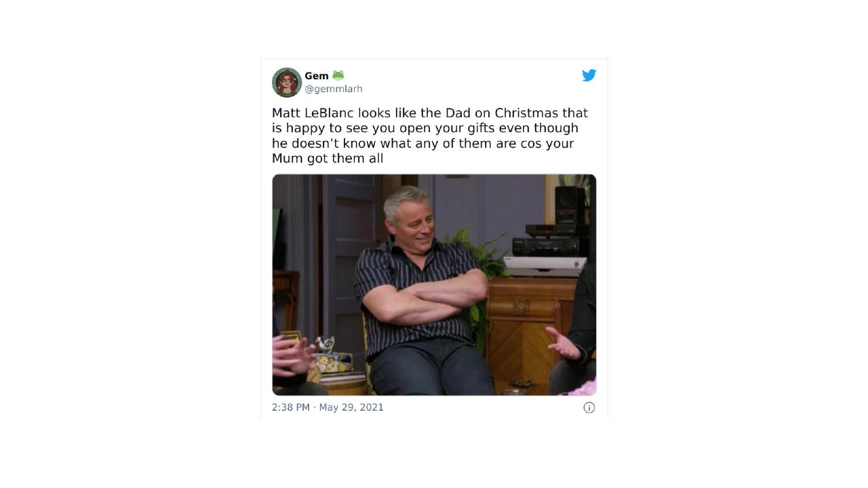Image resolution: width=868 pixels, height=488 pixels.
Task: Open the Gem display name link
Action: click(317, 76)
